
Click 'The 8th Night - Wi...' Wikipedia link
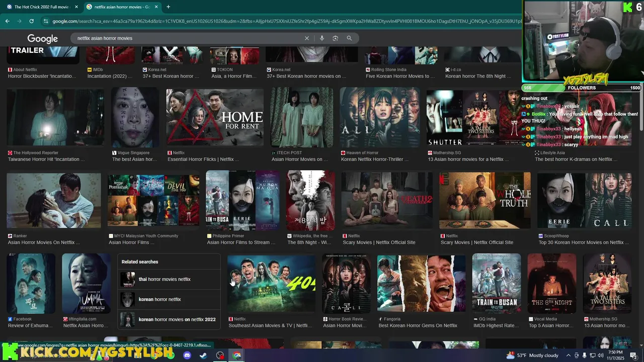(x=310, y=242)
